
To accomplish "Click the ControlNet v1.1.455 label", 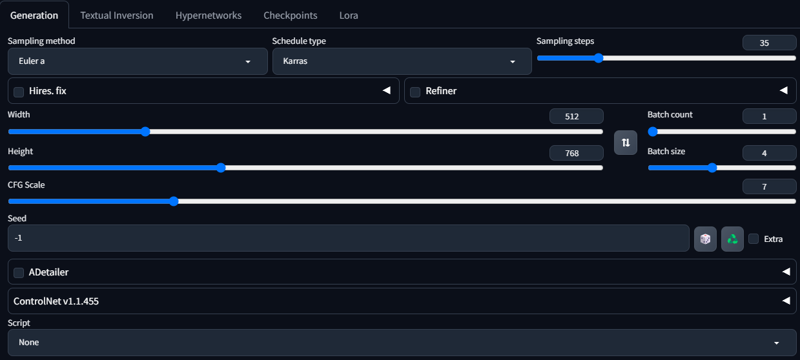I will (x=56, y=301).
